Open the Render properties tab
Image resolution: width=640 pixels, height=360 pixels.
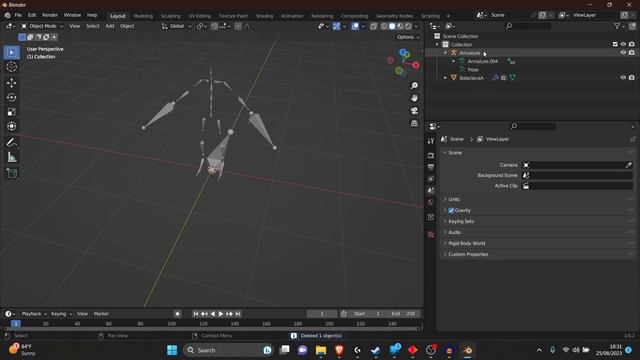tap(431, 156)
